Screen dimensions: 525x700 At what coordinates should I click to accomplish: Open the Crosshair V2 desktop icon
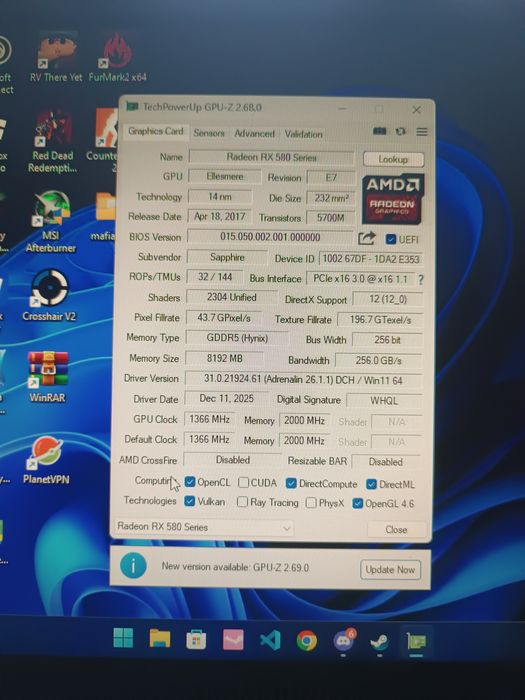(49, 295)
